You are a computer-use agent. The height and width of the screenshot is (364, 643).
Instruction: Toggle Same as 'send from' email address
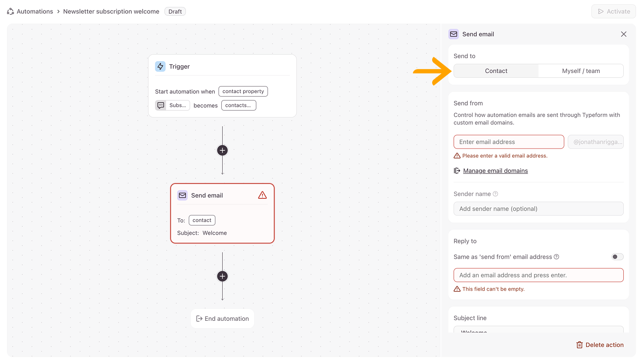[617, 257]
